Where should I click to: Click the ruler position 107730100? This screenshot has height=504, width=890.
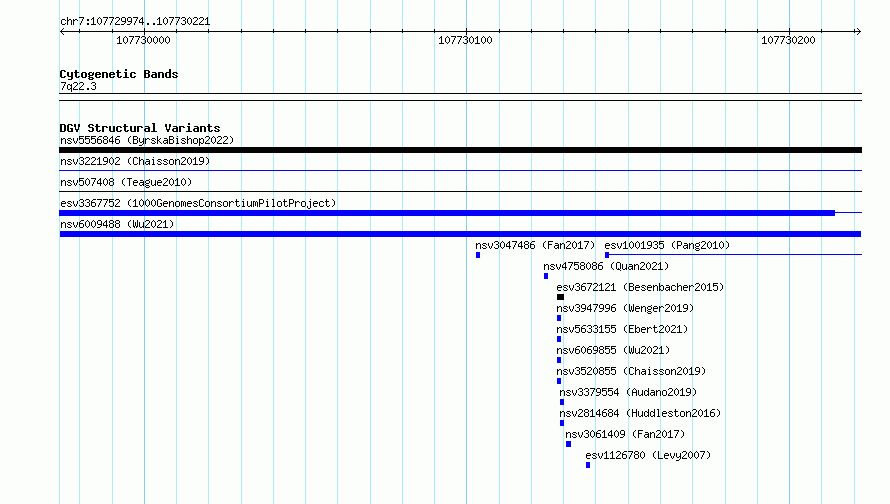point(465,40)
